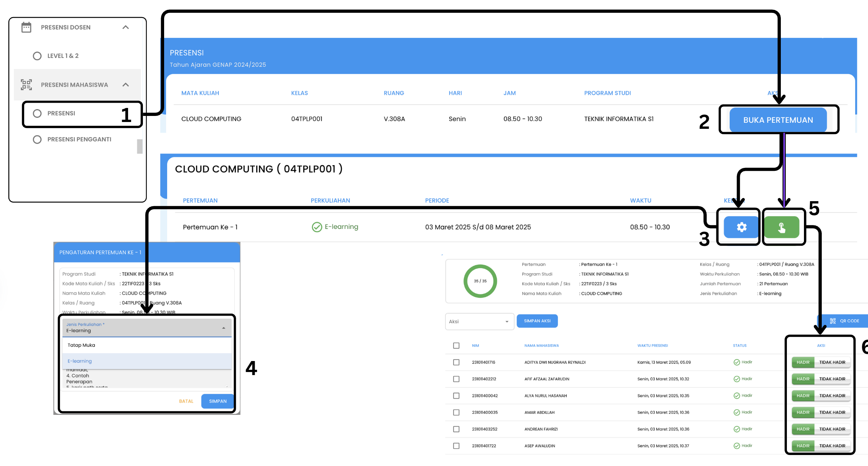Viewport: 868px width, 466px height.
Task: Mark Afif Afzaal Zafarudin as Hadir
Action: point(803,379)
